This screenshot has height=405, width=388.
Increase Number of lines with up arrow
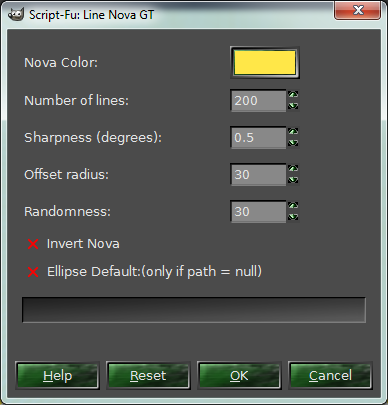[x=293, y=95]
